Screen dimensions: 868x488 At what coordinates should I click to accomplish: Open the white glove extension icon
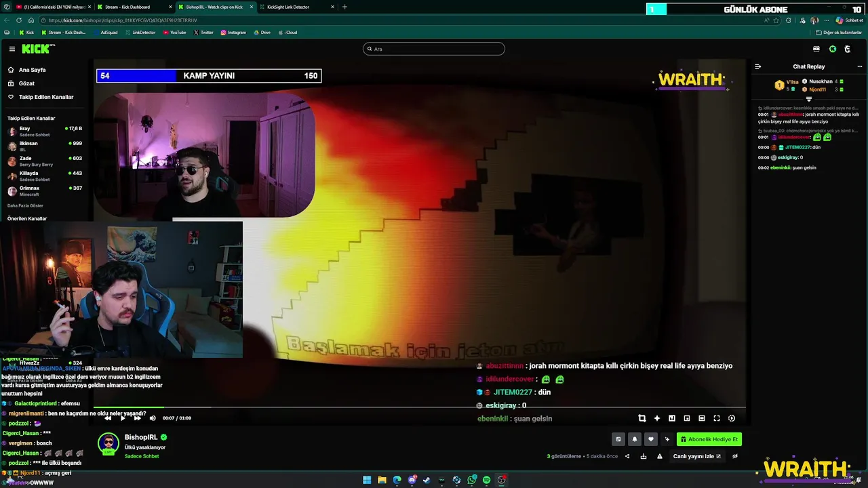(847, 49)
